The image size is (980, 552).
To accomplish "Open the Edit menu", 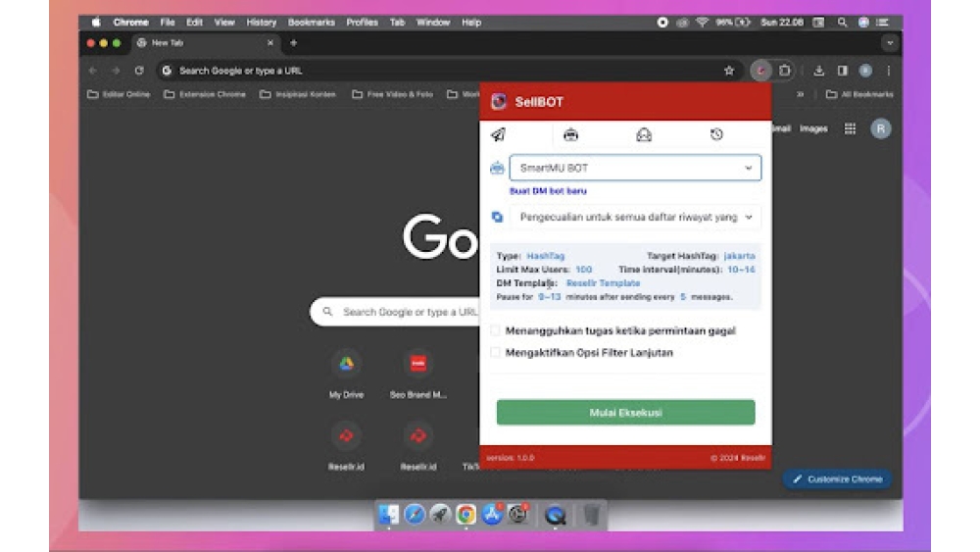I will (x=194, y=22).
